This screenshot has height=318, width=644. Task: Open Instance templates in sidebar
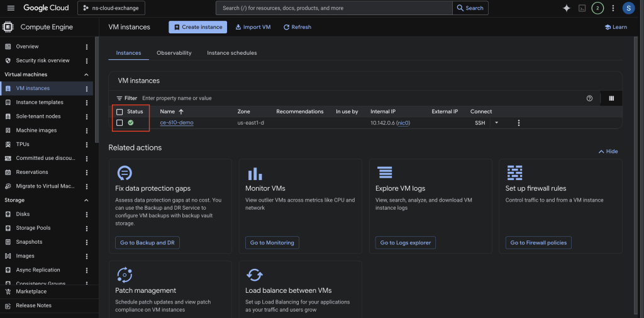[40, 103]
